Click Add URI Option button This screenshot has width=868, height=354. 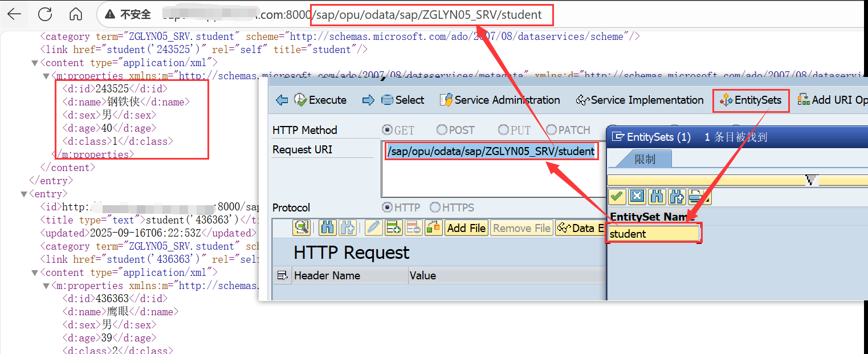[x=832, y=100]
